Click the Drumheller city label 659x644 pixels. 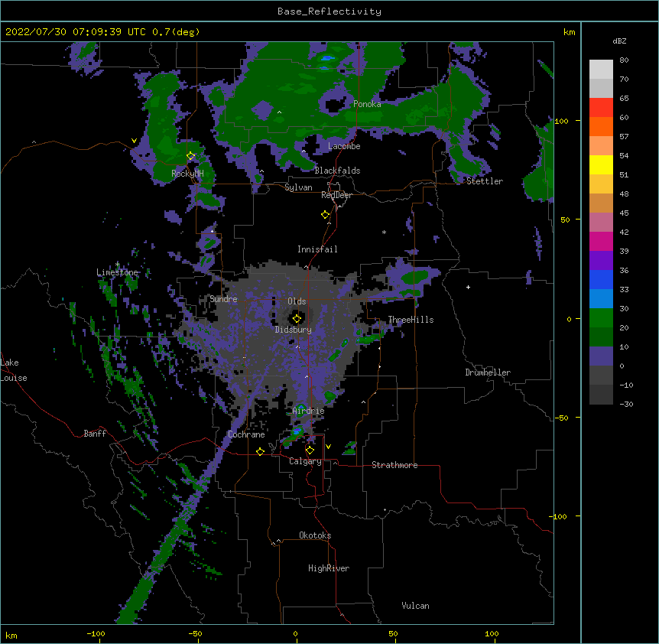[488, 372]
